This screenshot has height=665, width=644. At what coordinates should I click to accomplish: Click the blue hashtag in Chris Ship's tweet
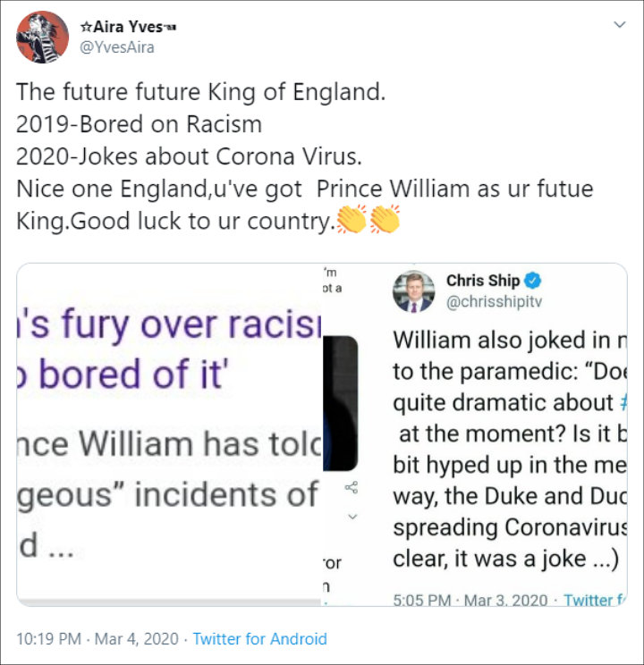[622, 402]
